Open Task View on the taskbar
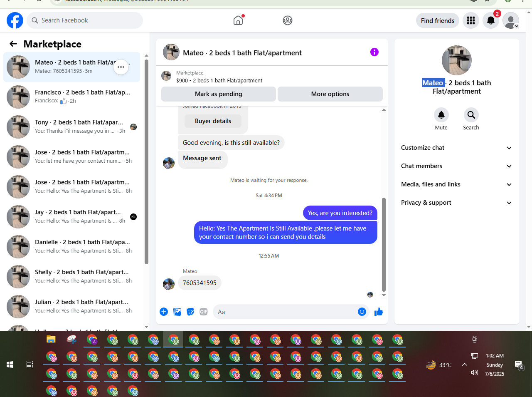The image size is (532, 397). click(x=30, y=365)
